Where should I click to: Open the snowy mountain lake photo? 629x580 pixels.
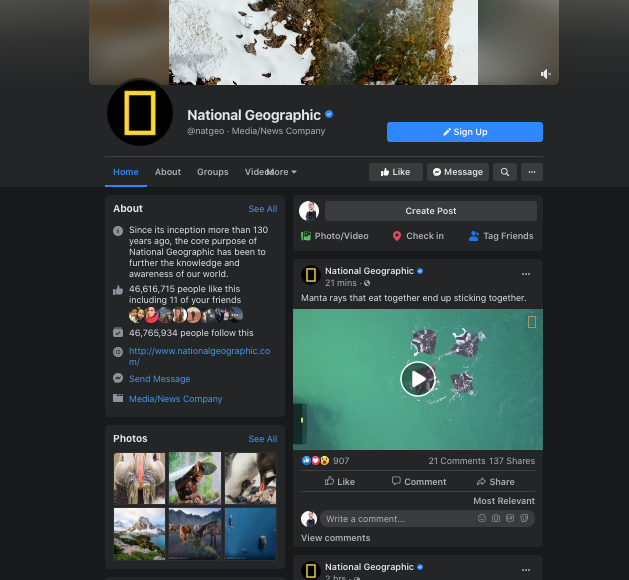139,534
